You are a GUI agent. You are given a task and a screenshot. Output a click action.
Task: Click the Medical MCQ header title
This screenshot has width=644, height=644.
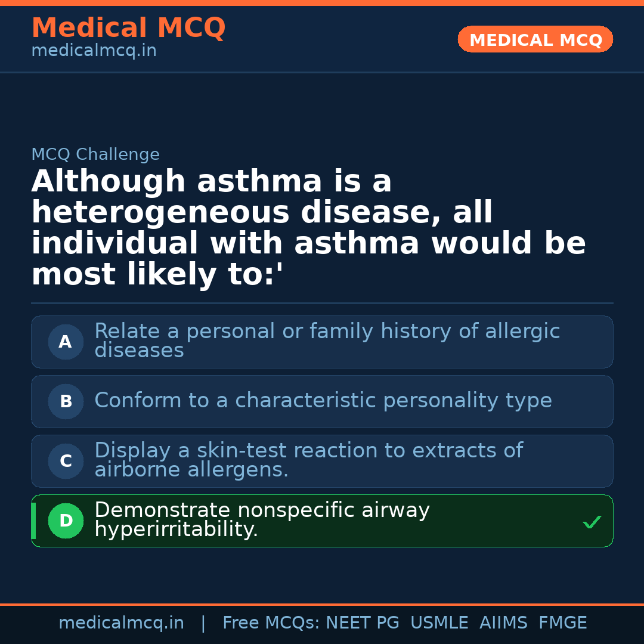pos(128,27)
